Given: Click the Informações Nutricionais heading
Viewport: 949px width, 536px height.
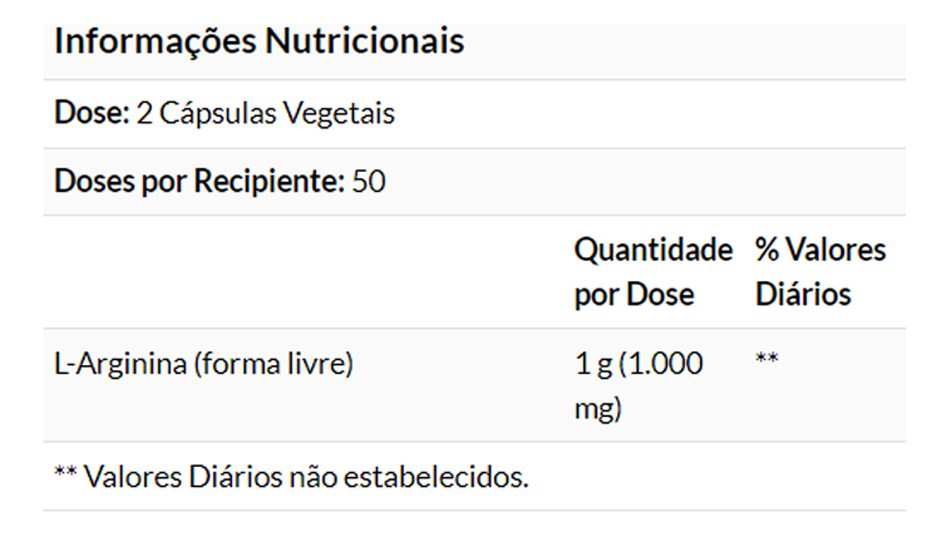Looking at the screenshot, I should [258, 42].
